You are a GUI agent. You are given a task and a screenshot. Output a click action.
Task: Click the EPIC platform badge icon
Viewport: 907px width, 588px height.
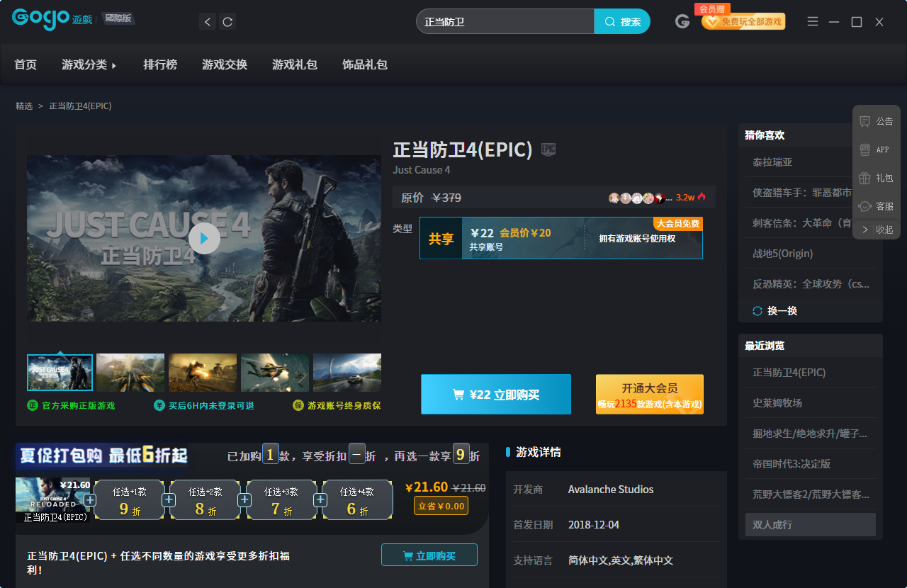click(x=548, y=149)
